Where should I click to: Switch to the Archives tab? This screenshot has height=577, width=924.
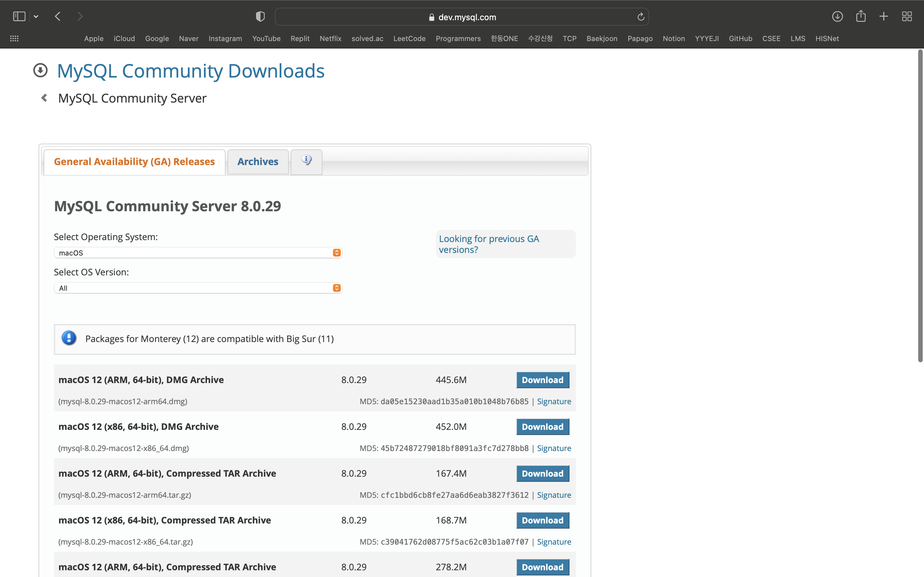click(x=258, y=162)
